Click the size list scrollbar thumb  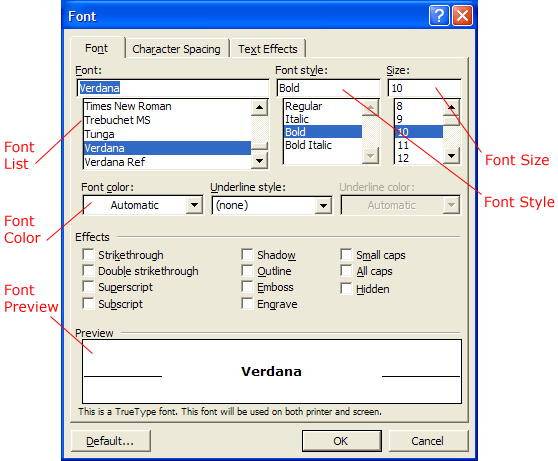tap(452, 121)
